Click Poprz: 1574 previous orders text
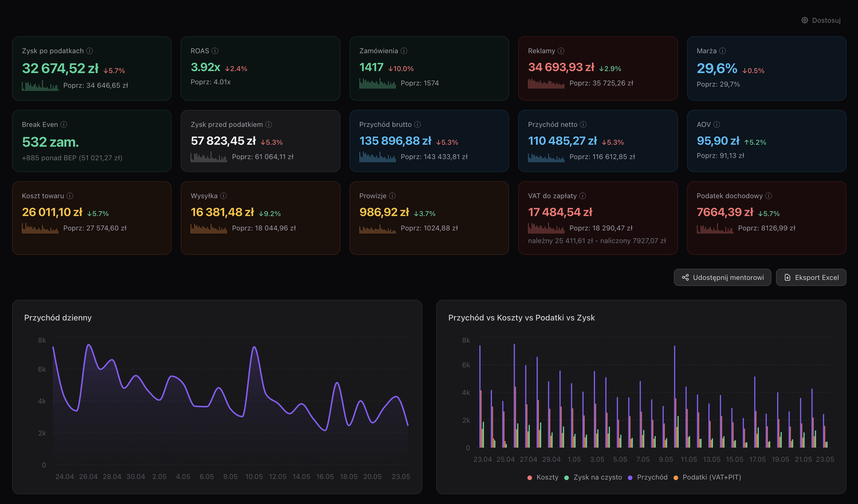The width and height of the screenshot is (858, 504). tap(420, 83)
